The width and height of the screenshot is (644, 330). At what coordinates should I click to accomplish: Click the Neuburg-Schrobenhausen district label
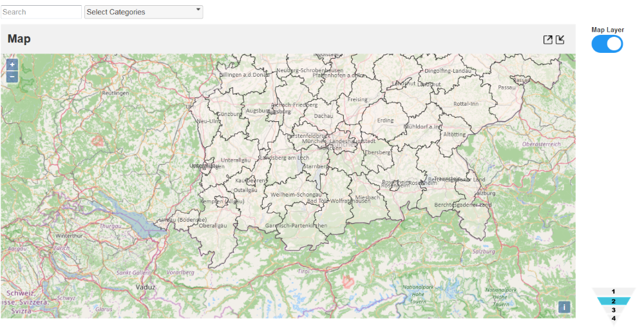point(310,70)
